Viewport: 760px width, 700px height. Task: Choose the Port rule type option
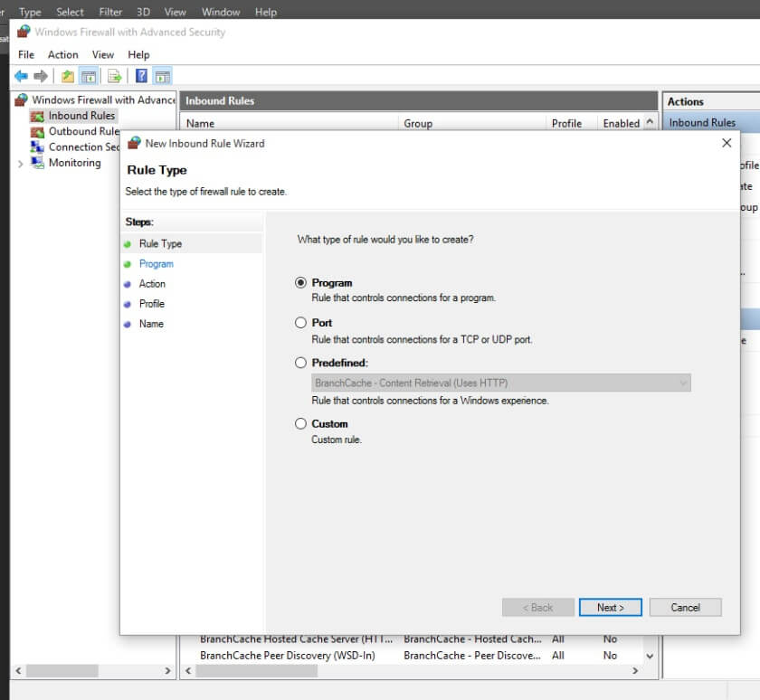coord(301,323)
